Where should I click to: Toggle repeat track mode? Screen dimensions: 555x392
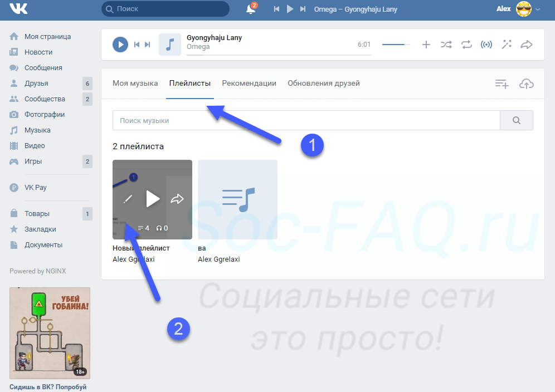(466, 45)
